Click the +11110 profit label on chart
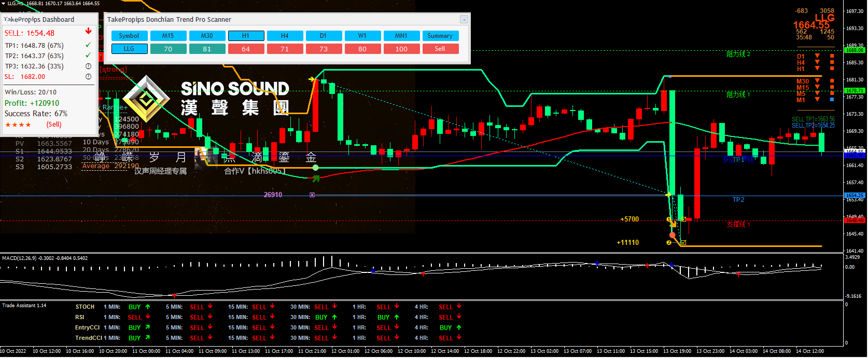Image resolution: width=868 pixels, height=358 pixels. pos(628,243)
